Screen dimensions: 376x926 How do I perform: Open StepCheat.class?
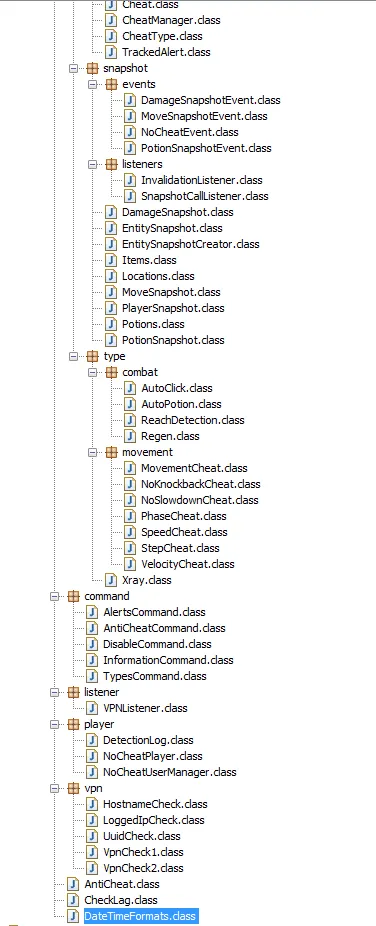pos(180,548)
